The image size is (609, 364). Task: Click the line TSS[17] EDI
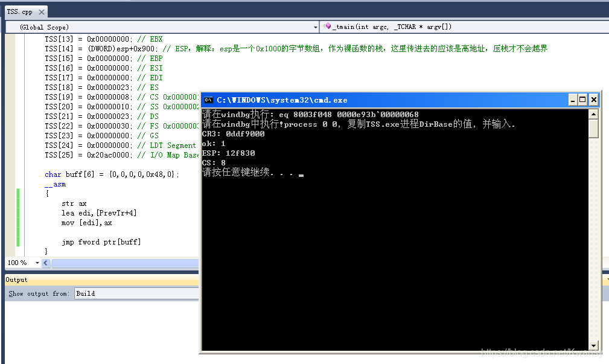[104, 78]
